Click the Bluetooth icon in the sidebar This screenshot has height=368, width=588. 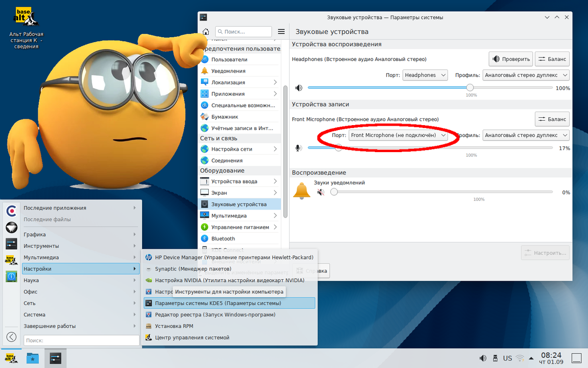(x=205, y=238)
